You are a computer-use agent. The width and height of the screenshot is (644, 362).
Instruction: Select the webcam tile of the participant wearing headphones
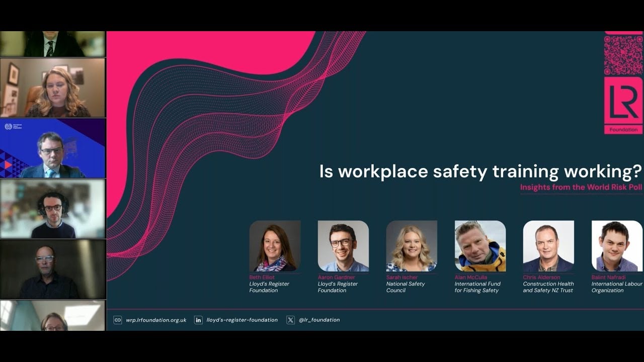[x=53, y=209]
